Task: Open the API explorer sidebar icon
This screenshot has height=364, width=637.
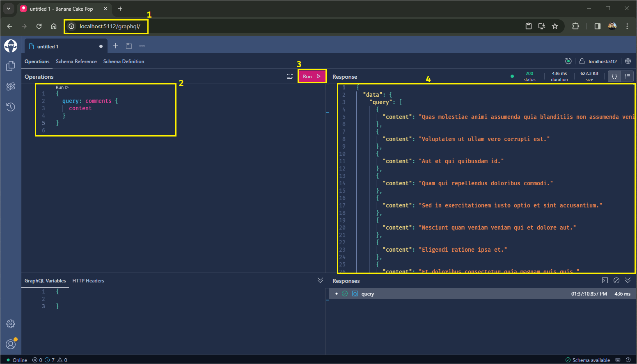Action: coord(11,86)
